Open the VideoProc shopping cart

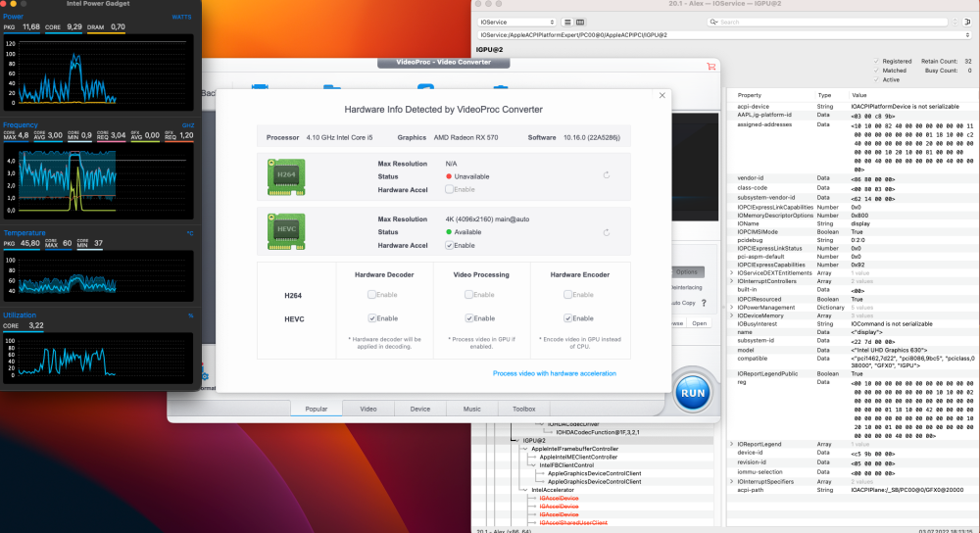tap(710, 67)
